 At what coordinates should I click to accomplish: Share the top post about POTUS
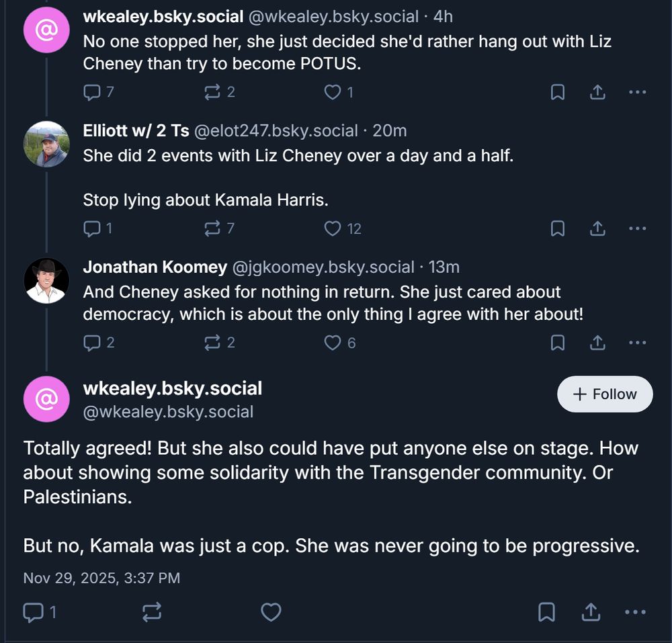coord(597,92)
